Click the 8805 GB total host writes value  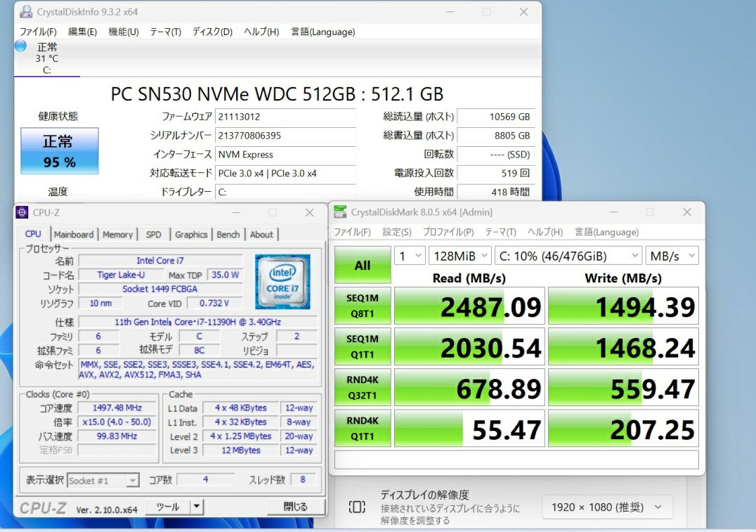pos(495,136)
